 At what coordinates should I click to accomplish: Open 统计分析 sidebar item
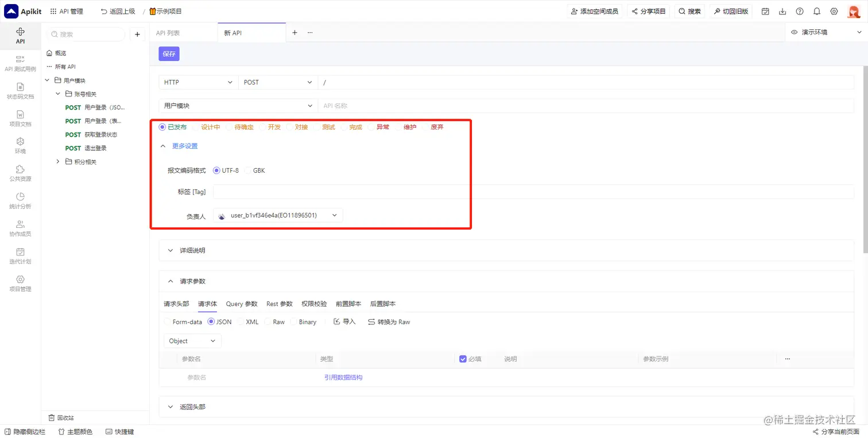coord(20,201)
